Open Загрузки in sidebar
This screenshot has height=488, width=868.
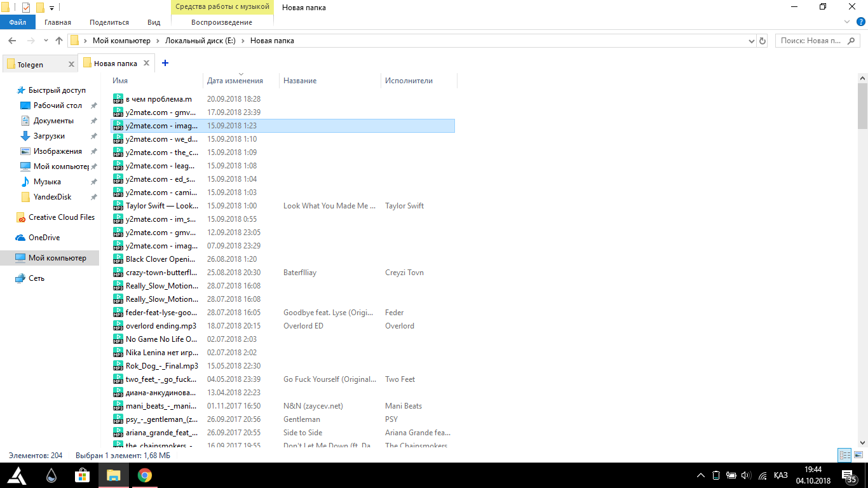pos(49,136)
